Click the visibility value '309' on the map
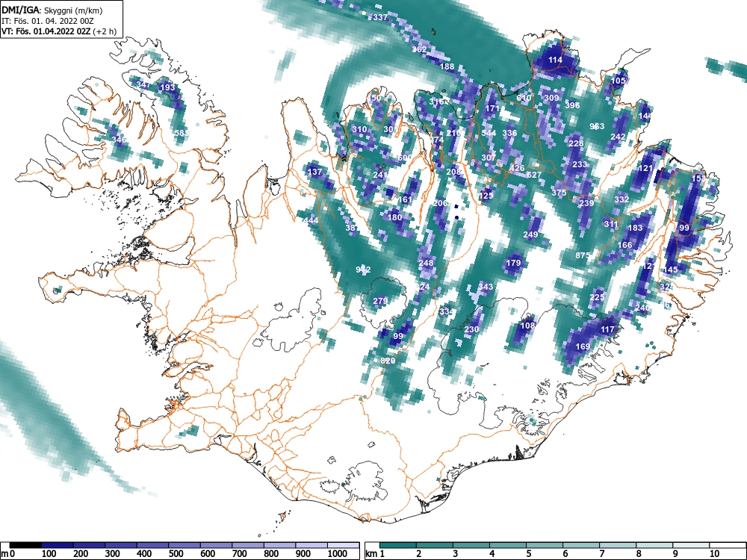Screen dimensions: 747x560 pos(552,98)
